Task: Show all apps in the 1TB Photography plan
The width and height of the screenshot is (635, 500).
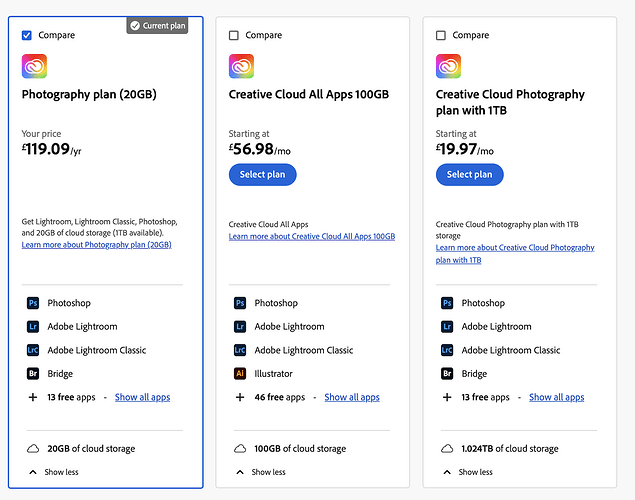Action: click(x=556, y=397)
